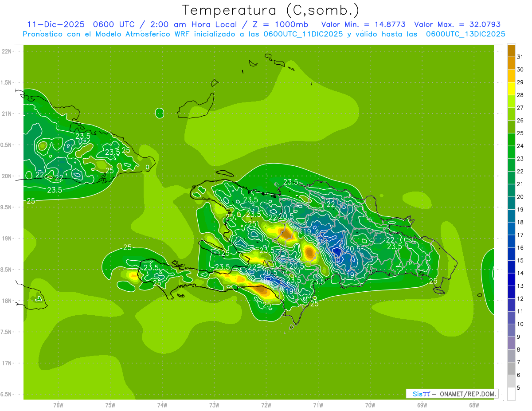Click the "70W" longitude axis label
This screenshot has width=532, height=411.
pyautogui.click(x=370, y=405)
